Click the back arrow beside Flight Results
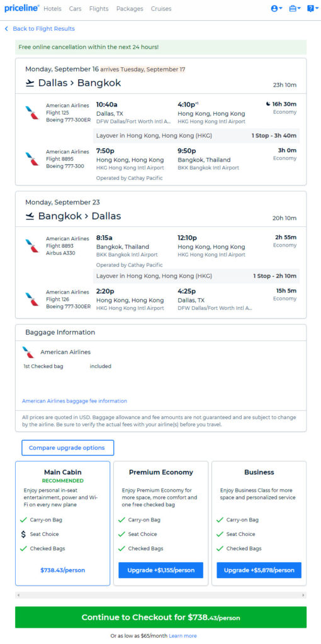The height and width of the screenshot is (644, 321). 6,29
